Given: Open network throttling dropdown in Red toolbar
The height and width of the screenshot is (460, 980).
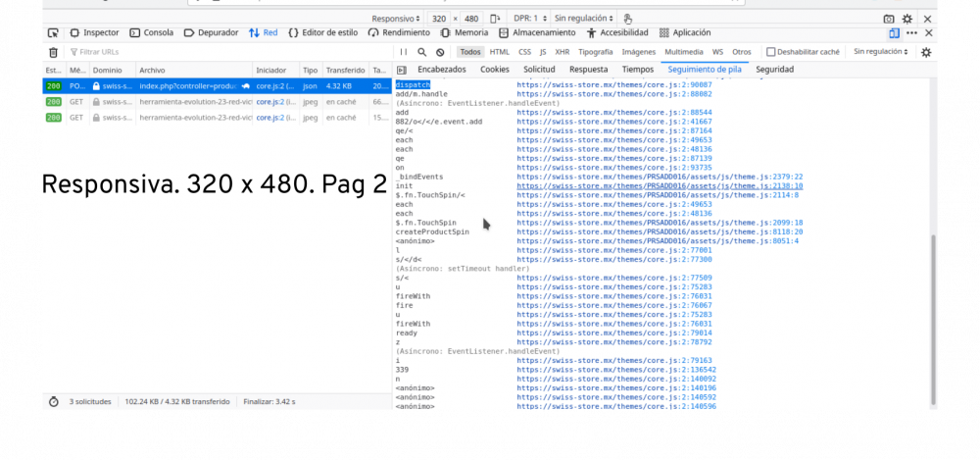Looking at the screenshot, I should coord(881,52).
